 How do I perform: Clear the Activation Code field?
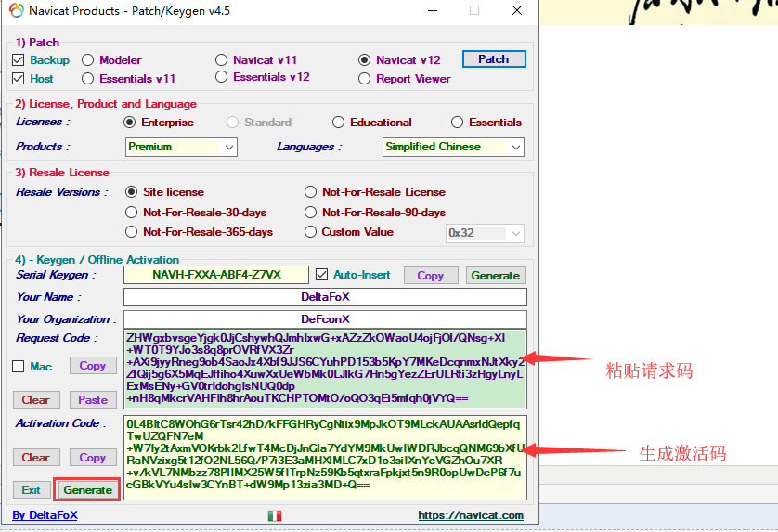click(x=35, y=458)
